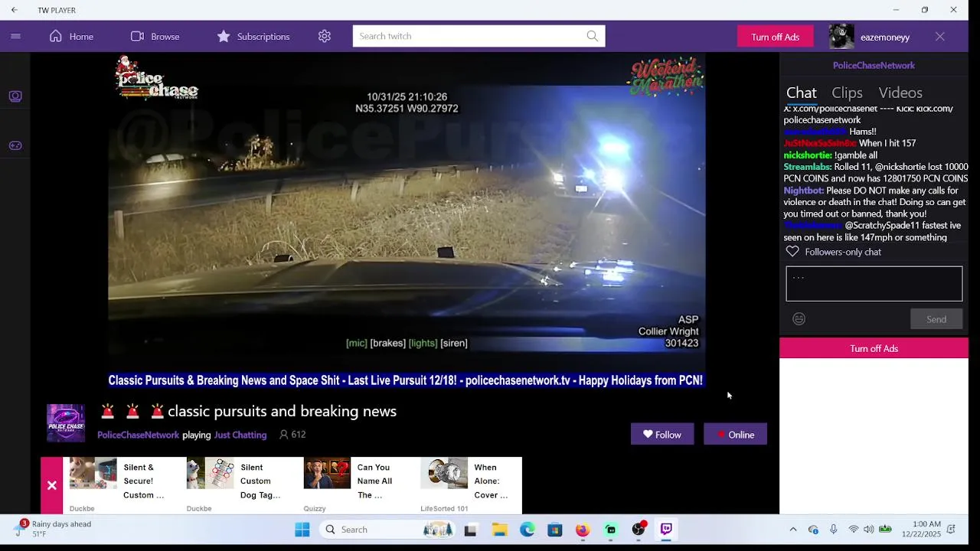Click the eazemoneyy username

[x=885, y=37]
